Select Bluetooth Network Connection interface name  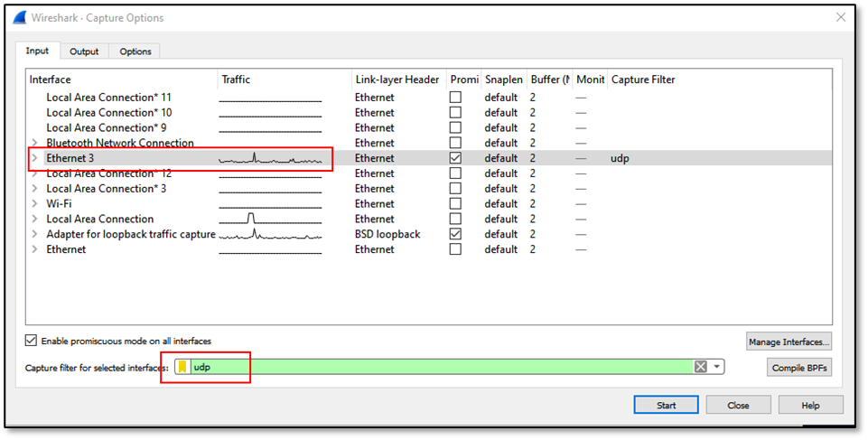click(x=120, y=143)
